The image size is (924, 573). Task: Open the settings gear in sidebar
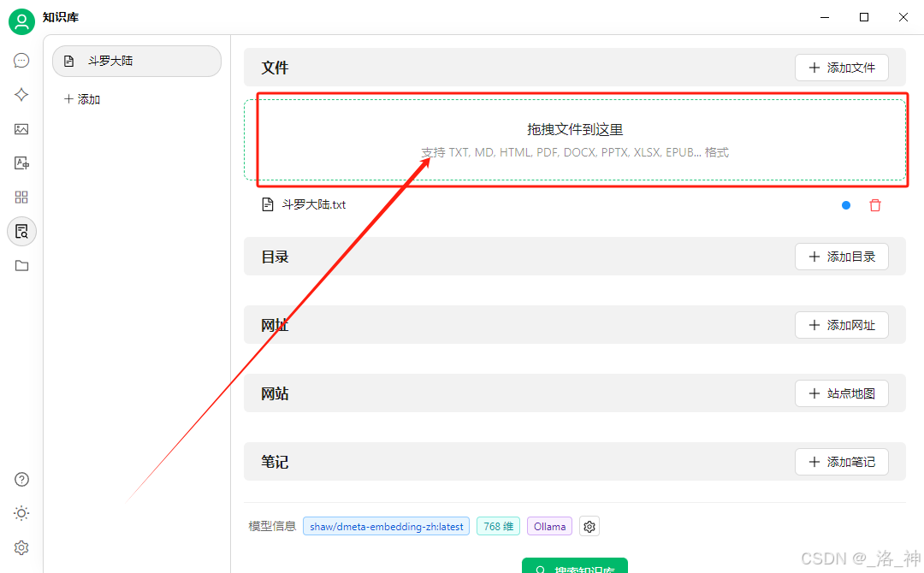pyautogui.click(x=21, y=547)
